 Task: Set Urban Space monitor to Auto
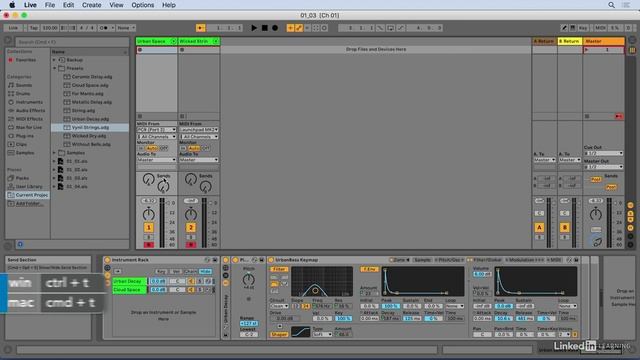[x=152, y=148]
